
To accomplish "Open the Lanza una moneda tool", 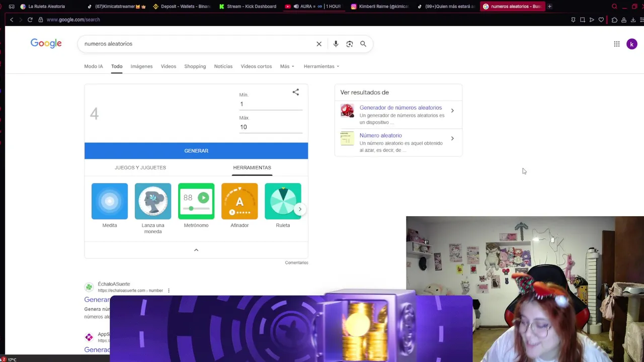I will click(x=153, y=209).
